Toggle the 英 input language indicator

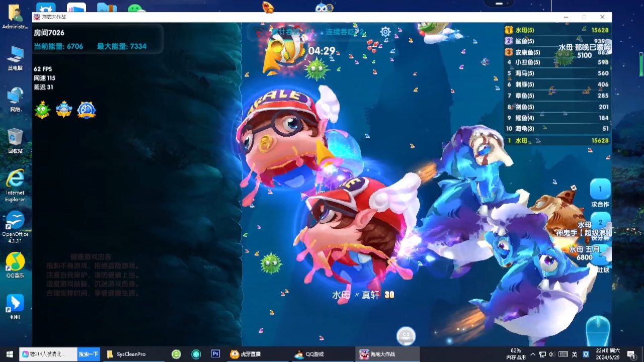[x=575, y=354]
